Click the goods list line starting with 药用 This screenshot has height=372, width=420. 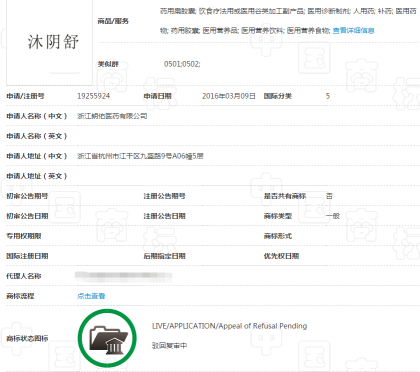(288, 11)
